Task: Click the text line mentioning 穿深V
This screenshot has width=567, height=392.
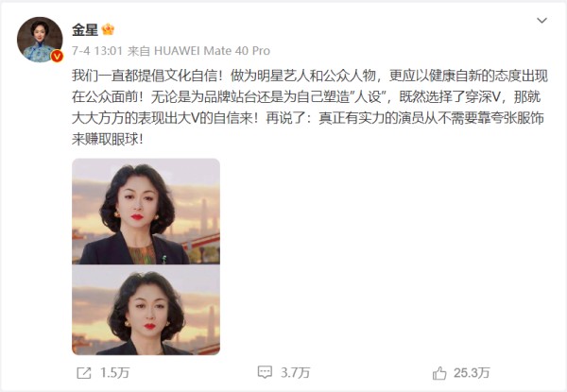Action: (306, 97)
